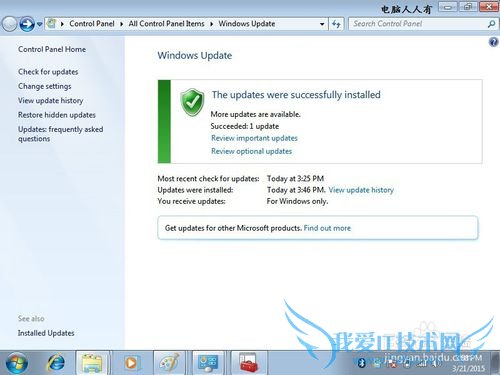
Task: Open Change settings
Action: (45, 86)
